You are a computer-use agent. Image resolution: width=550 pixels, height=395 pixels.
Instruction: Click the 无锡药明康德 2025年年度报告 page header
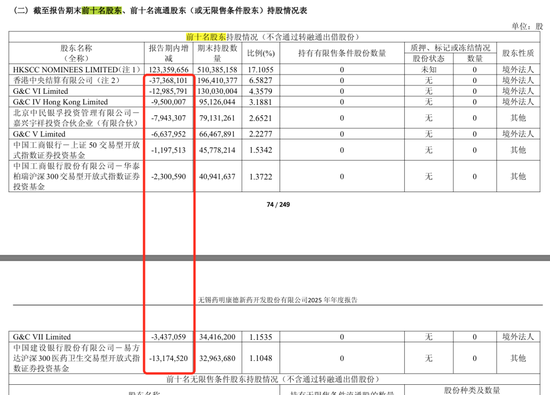tap(277, 300)
